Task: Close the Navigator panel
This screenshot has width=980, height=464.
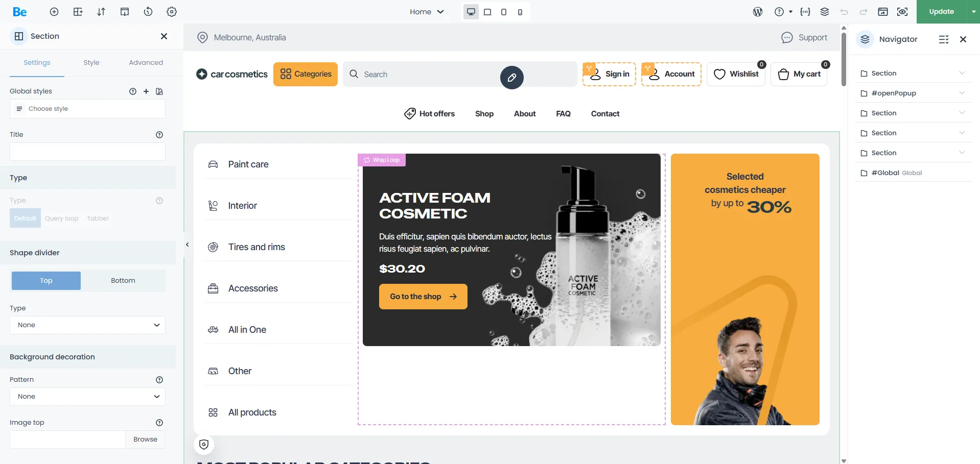Action: point(963,39)
